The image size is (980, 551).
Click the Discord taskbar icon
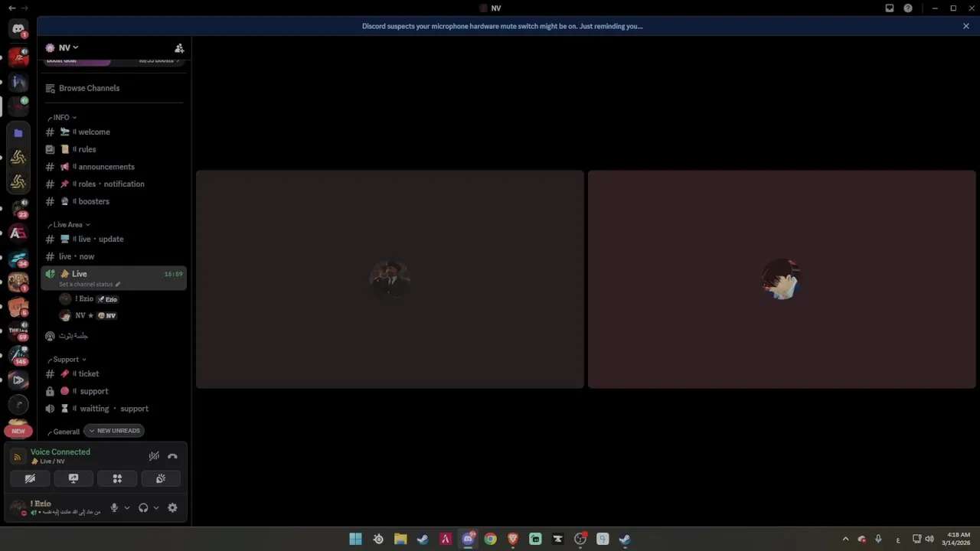(x=468, y=539)
